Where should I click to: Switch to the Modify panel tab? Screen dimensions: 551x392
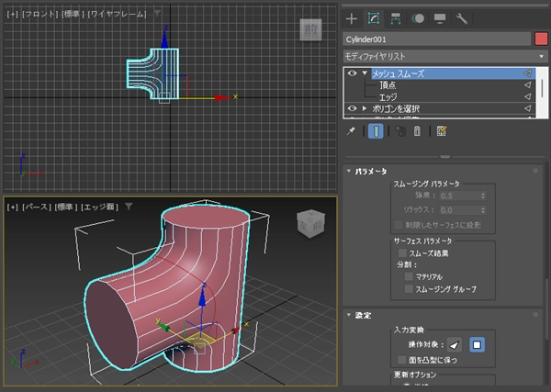373,18
